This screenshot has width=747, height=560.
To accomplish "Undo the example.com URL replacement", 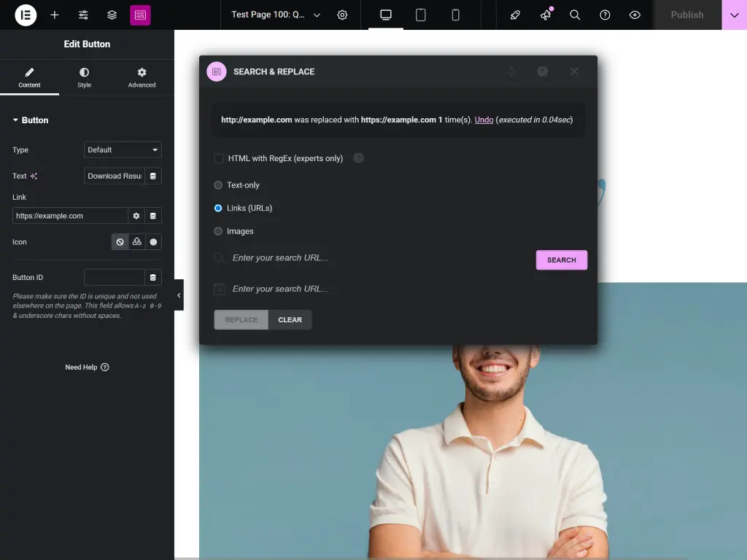I will point(484,120).
